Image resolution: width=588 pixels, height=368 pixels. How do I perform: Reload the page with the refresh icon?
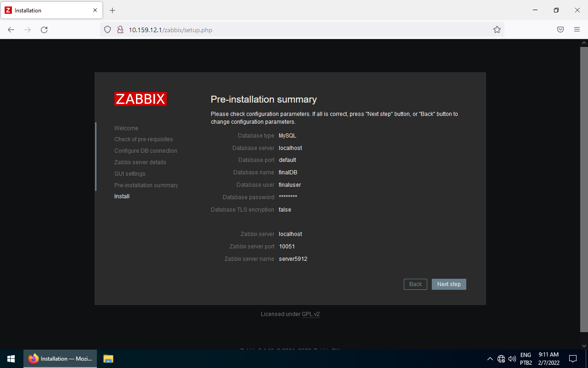pos(44,30)
